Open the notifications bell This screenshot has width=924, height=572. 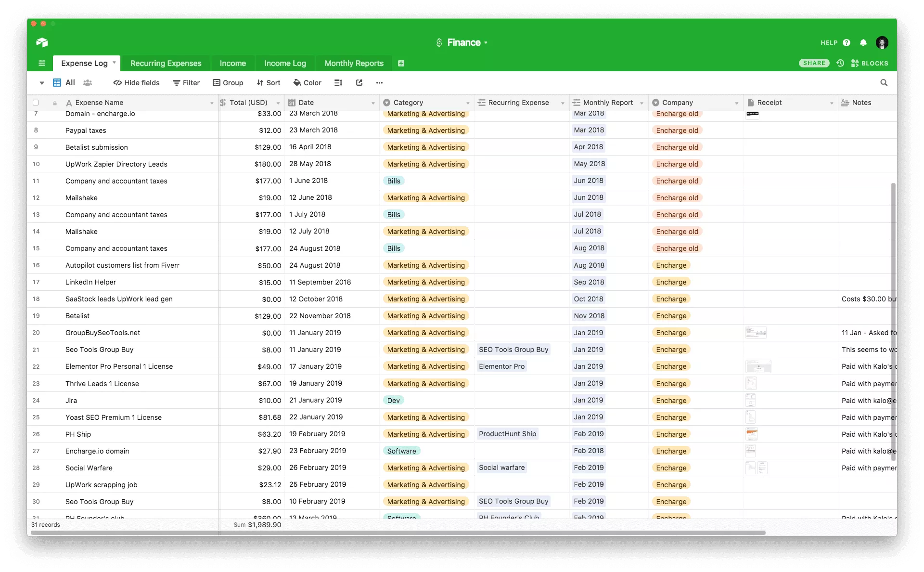[x=863, y=42]
